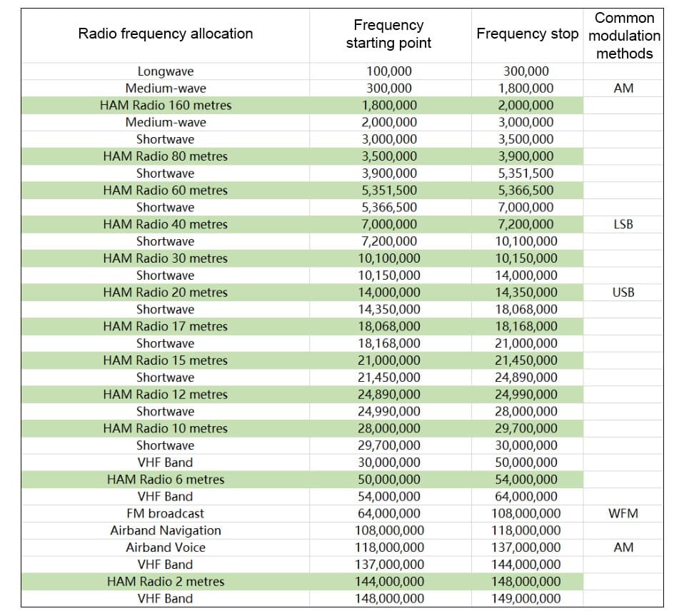Image resolution: width=684 pixels, height=616 pixels.
Task: Click the HAM Radio 20 metres cell
Action: [166, 292]
